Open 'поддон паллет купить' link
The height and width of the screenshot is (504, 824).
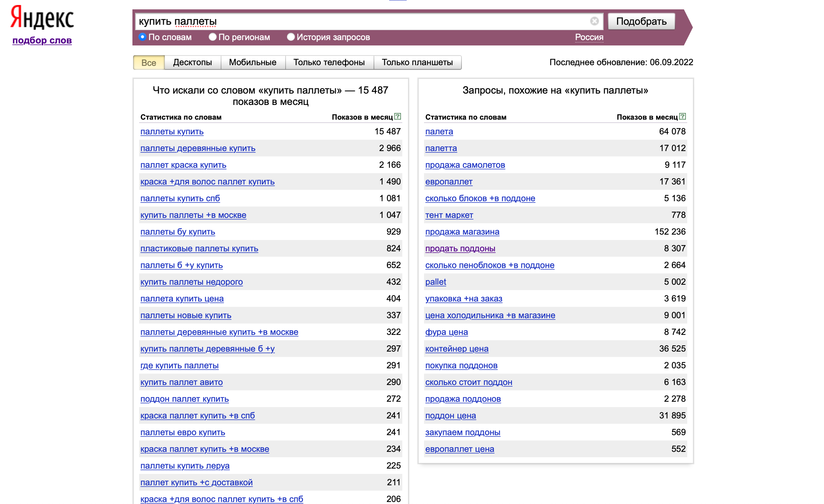click(185, 399)
